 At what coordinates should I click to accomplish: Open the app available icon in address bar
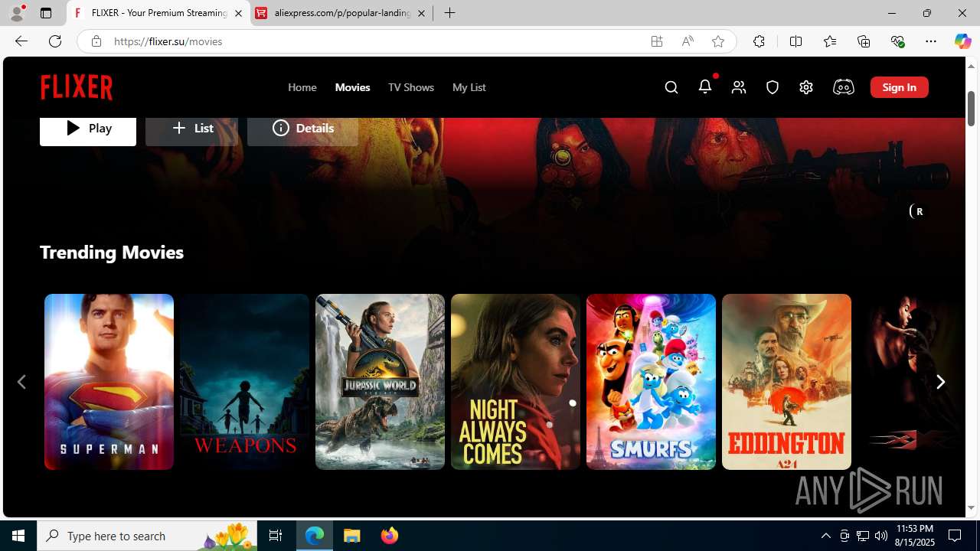(x=657, y=41)
